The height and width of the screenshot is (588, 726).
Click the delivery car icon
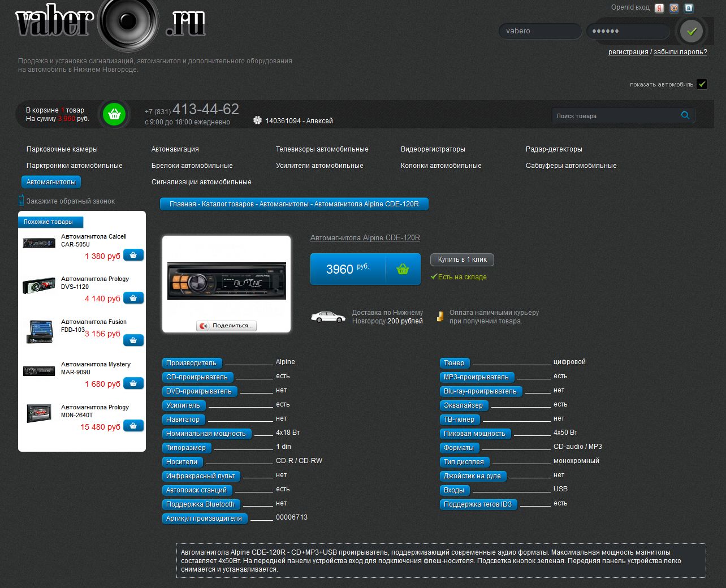coord(328,317)
